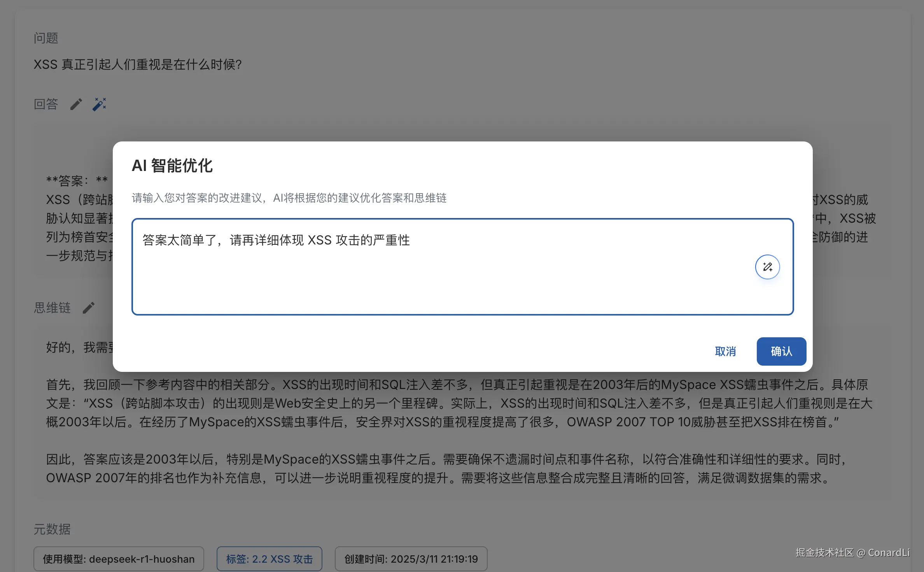Click the pencil edit icon beside 回答
Viewport: 924px width, 572px height.
pyautogui.click(x=76, y=104)
